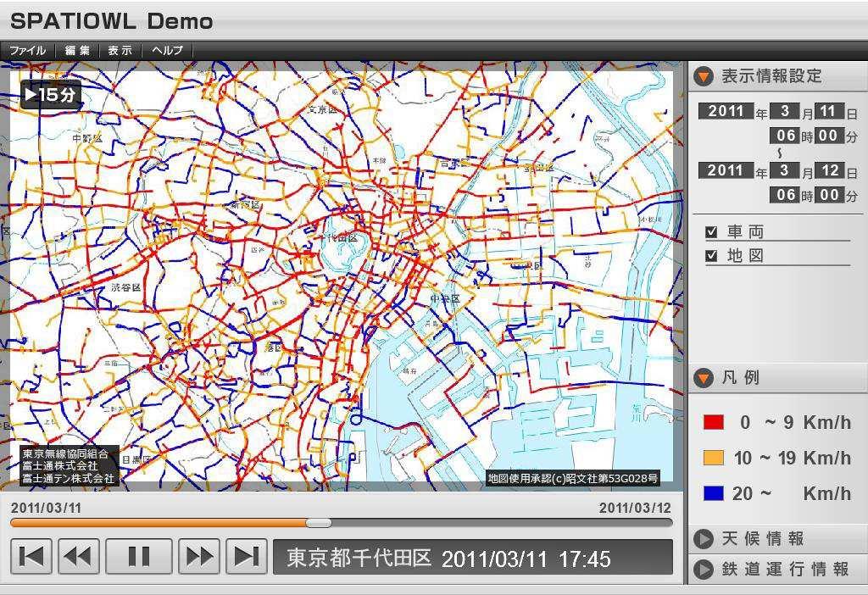Viewport: 868px width, 595px height.
Task: Jump to the start of the timeline
Action: point(31,556)
